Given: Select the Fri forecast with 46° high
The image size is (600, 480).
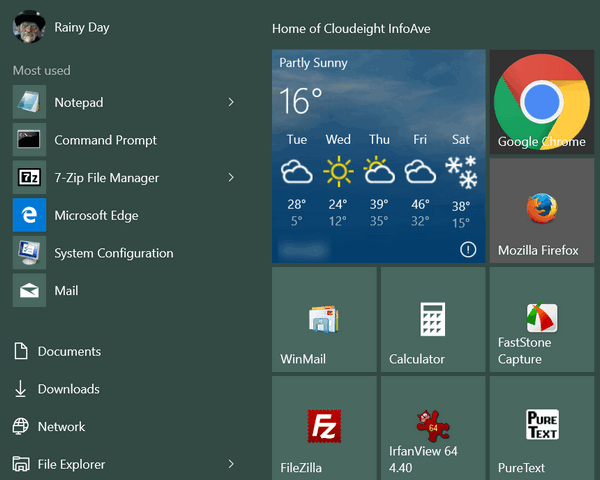Looking at the screenshot, I should (x=420, y=180).
